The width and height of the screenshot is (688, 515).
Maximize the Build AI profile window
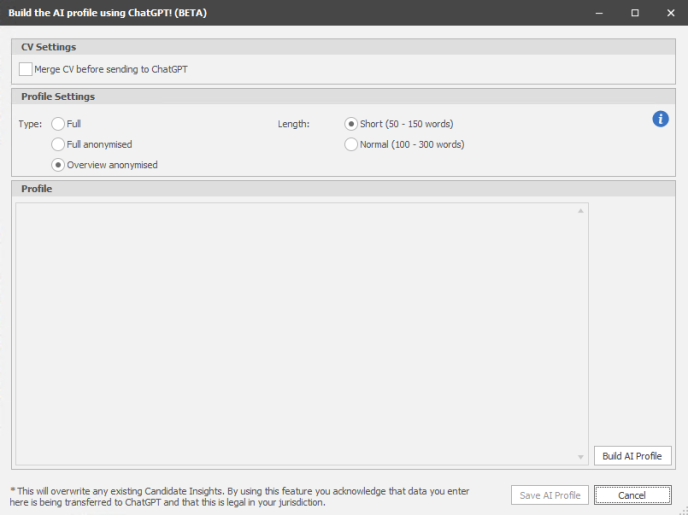pyautogui.click(x=634, y=12)
